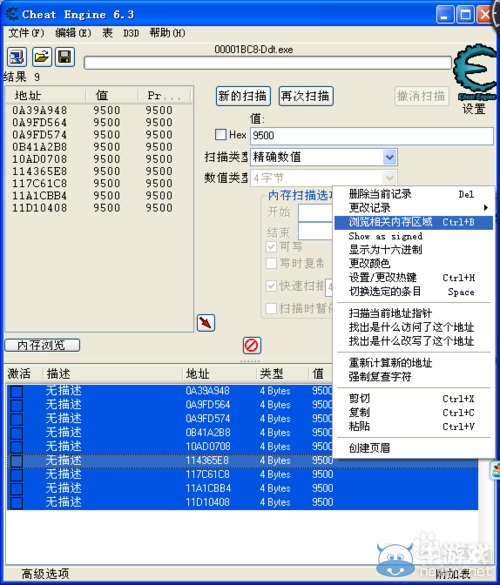Choose 创建页眉 menu entry

pos(413,448)
